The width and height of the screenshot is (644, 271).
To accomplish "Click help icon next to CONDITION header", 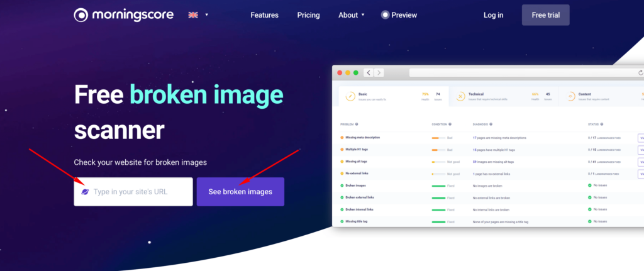I will tap(450, 124).
